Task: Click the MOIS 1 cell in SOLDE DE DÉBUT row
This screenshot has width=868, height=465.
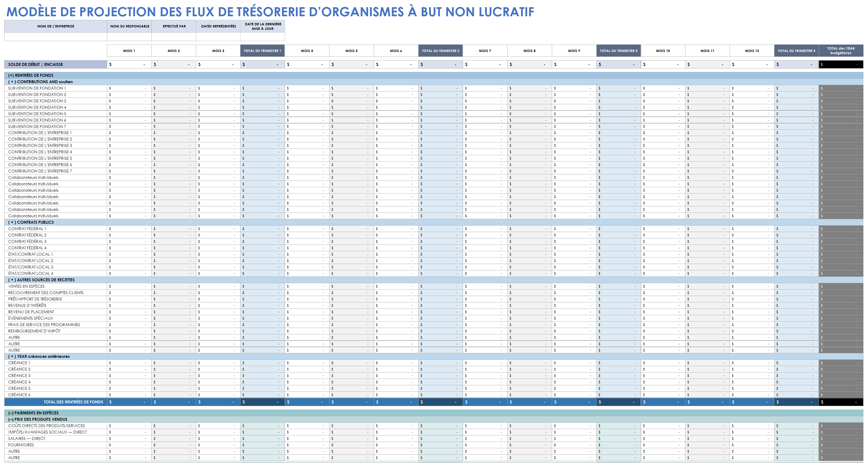Action: coord(129,64)
